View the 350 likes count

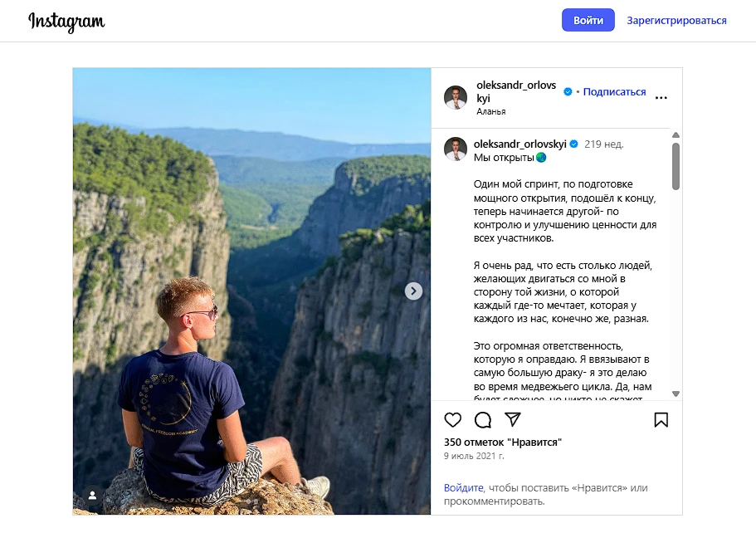point(502,442)
